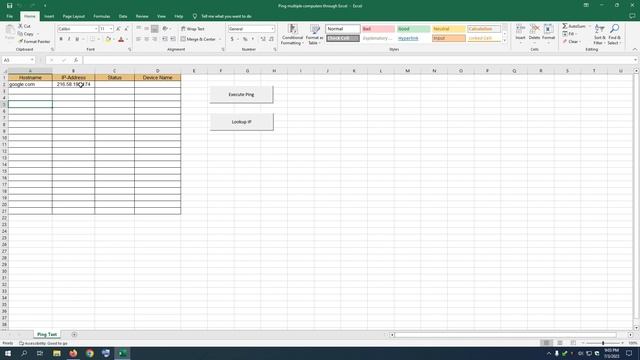Image resolution: width=640 pixels, height=360 pixels.
Task: Decrease font size with the smaller A icon
Action: [x=126, y=29]
